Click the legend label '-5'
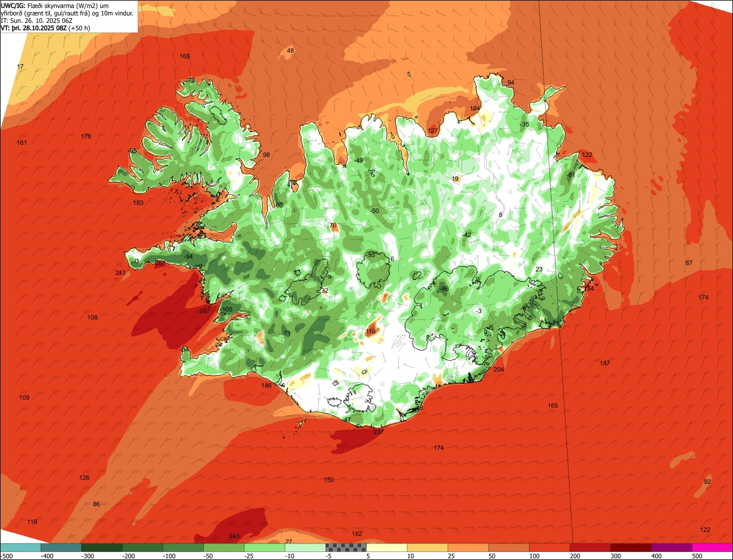This screenshot has height=560, width=733. [329, 556]
